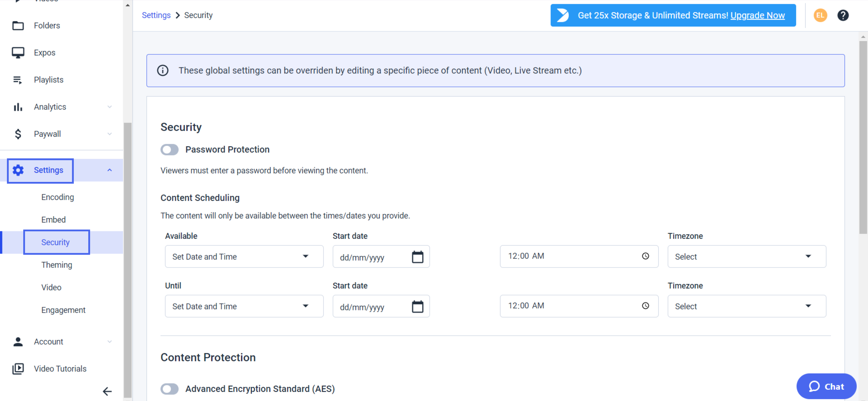Viewport: 868px width, 401px height.
Task: Go to Video Tutorials
Action: (x=60, y=369)
